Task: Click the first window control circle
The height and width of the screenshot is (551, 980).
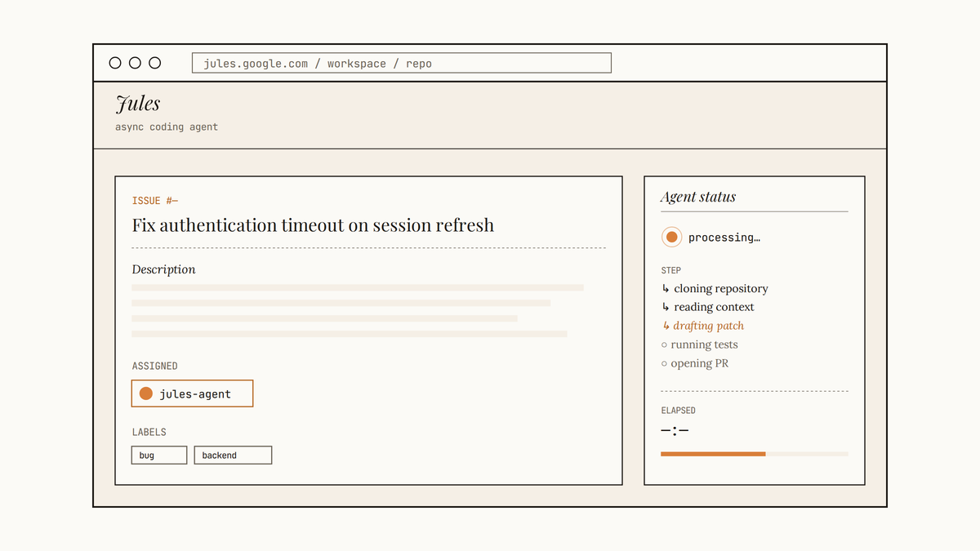Action: click(x=115, y=63)
